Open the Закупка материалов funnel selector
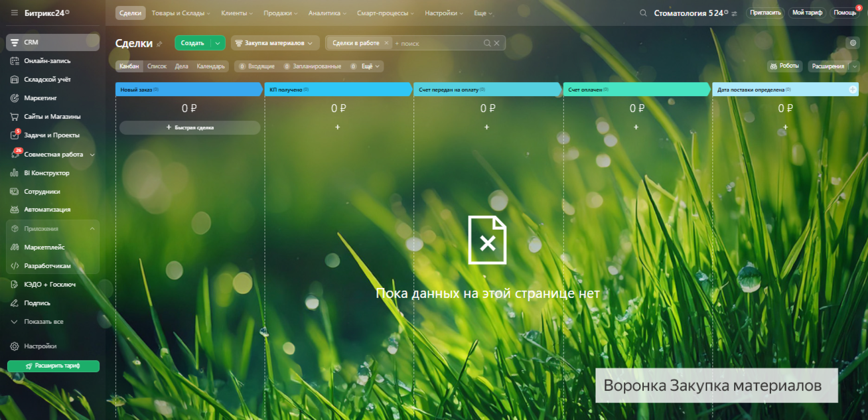This screenshot has height=420, width=868. [x=275, y=43]
